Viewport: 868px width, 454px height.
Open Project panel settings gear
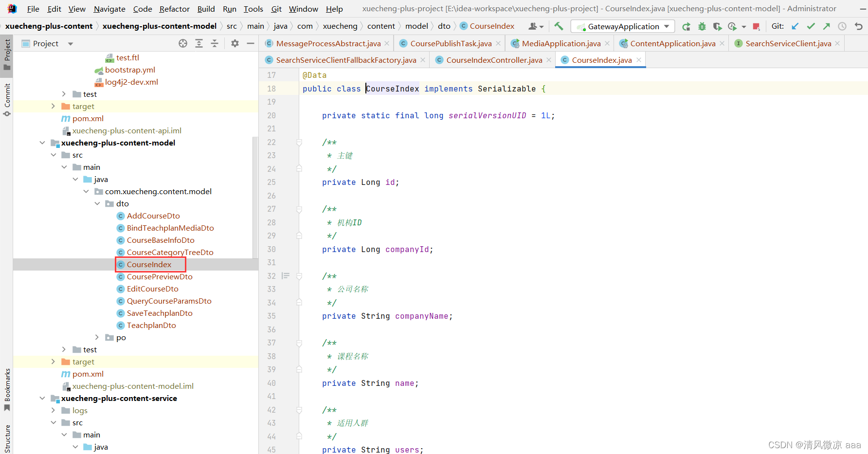235,43
